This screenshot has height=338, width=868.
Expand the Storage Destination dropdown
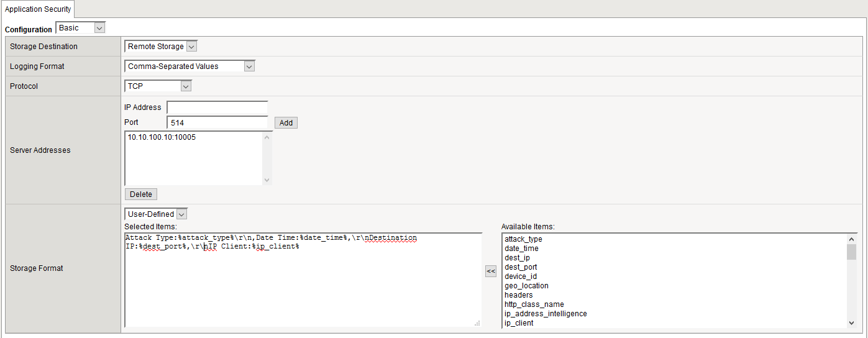pyautogui.click(x=161, y=47)
